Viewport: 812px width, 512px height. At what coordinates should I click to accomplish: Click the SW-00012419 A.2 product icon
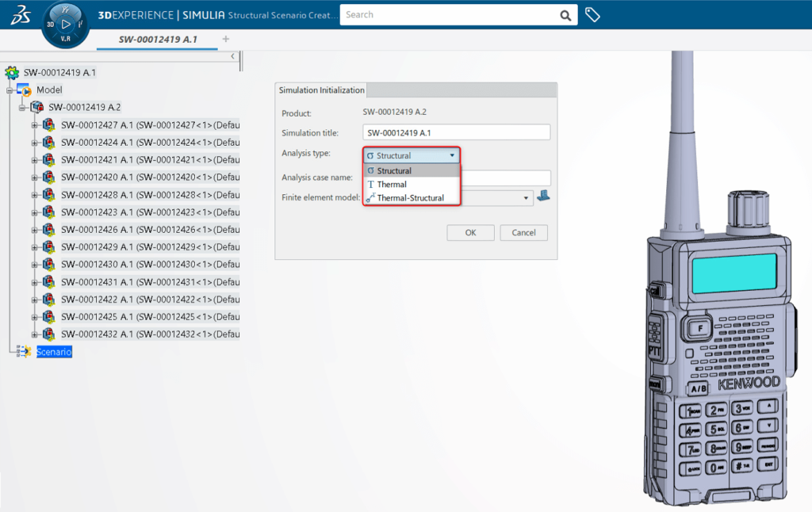pyautogui.click(x=36, y=107)
